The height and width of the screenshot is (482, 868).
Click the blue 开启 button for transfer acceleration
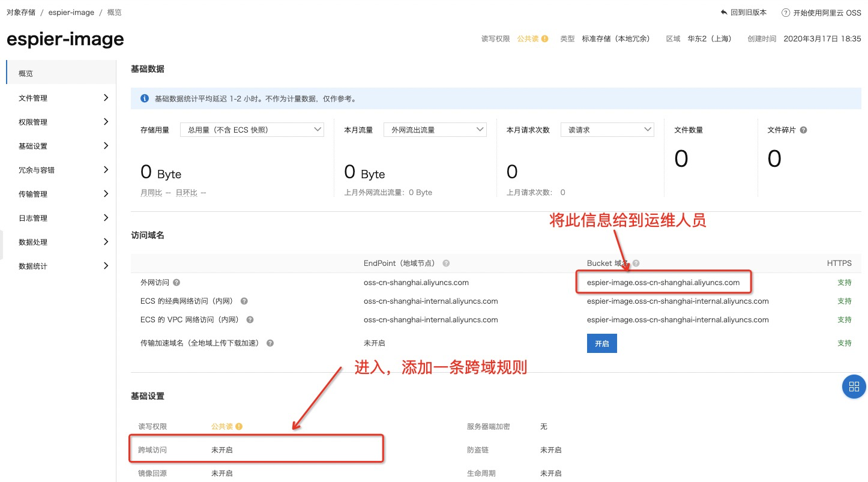click(x=601, y=343)
